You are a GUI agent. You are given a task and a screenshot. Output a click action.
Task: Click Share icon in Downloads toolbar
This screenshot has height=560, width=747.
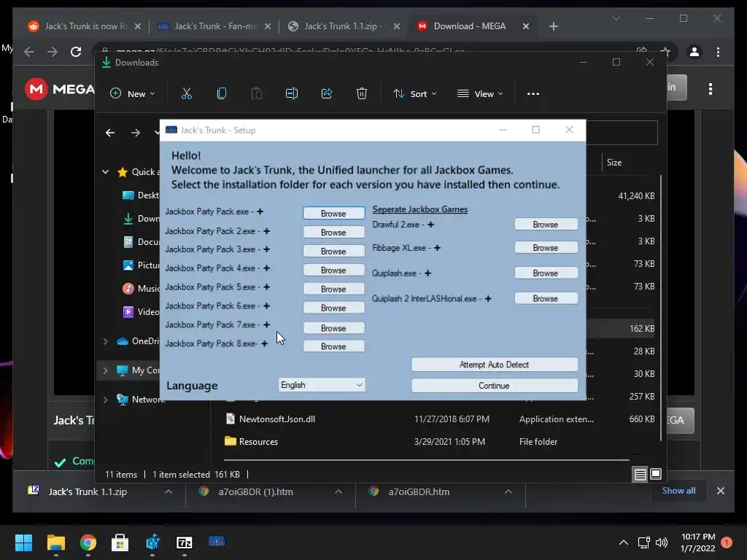327,93
